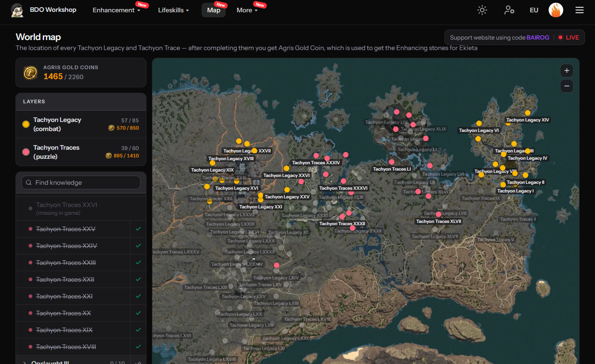Click the Tachyon Legacy I map label
The width and height of the screenshot is (595, 364).
515,191
